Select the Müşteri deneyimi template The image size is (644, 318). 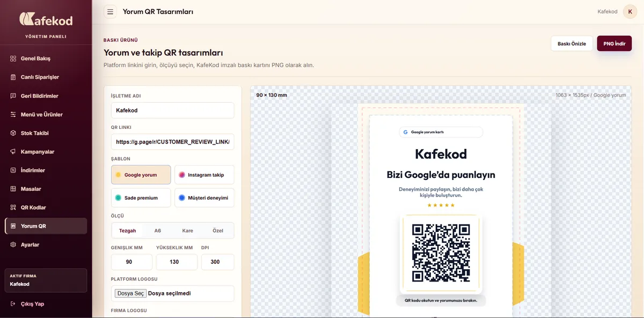pyautogui.click(x=204, y=198)
